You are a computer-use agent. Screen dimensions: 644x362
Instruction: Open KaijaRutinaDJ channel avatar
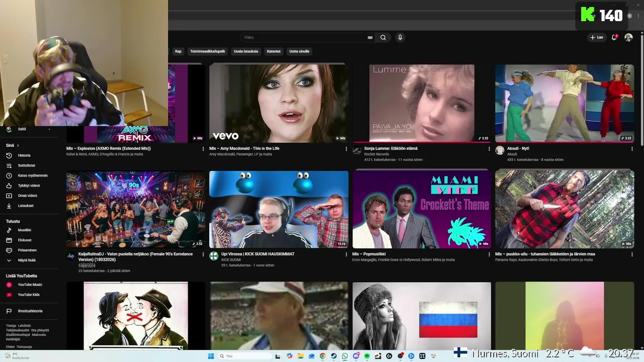click(71, 256)
